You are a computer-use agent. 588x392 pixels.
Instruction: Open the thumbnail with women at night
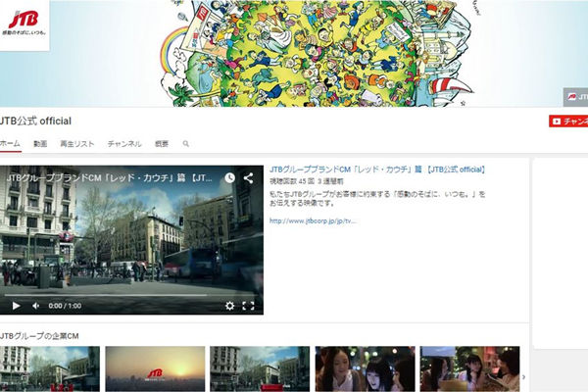tap(366, 368)
